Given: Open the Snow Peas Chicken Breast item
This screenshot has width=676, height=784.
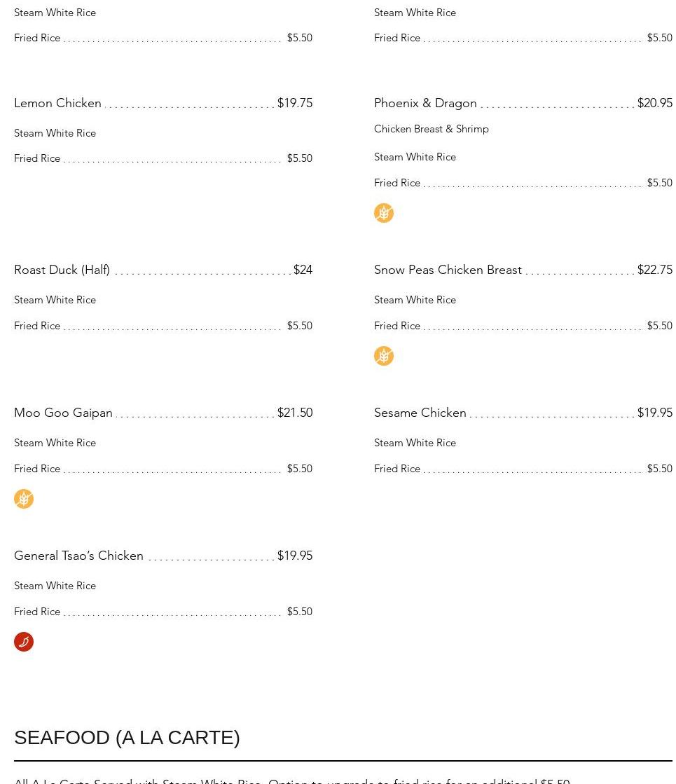Looking at the screenshot, I should (448, 270).
